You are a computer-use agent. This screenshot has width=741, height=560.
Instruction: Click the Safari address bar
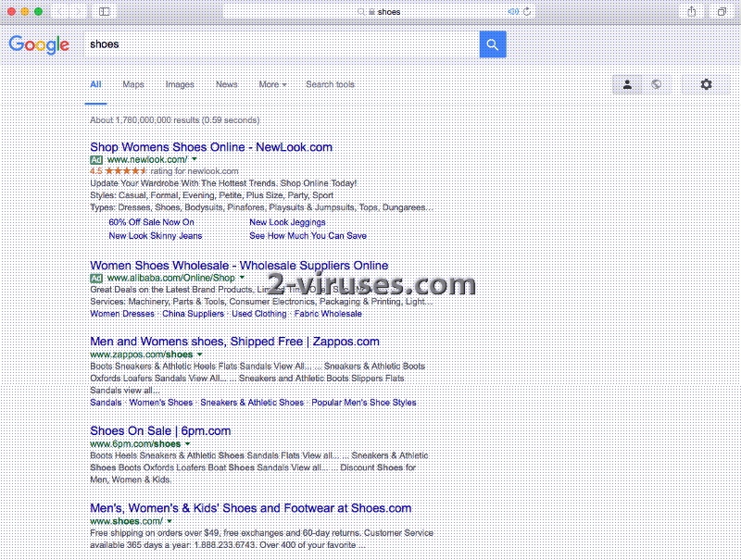coord(379,12)
